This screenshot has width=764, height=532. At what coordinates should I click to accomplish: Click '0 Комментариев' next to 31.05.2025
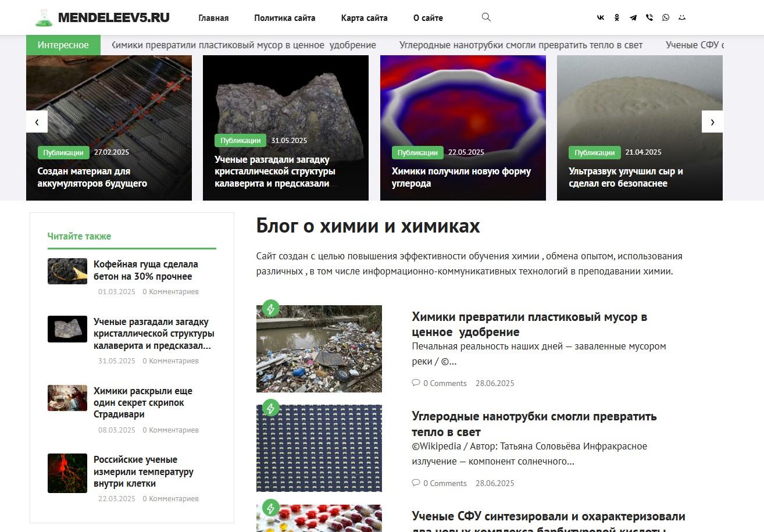click(170, 360)
